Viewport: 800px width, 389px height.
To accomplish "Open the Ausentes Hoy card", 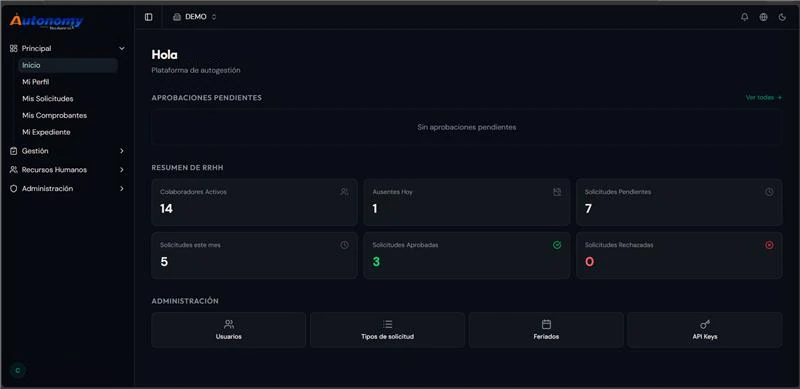I will [467, 202].
